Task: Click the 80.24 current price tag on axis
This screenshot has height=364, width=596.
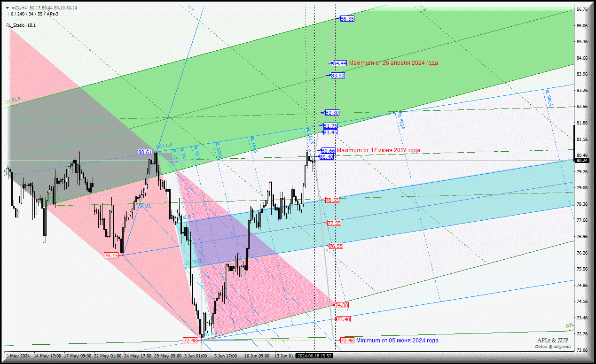Action: tap(582, 161)
